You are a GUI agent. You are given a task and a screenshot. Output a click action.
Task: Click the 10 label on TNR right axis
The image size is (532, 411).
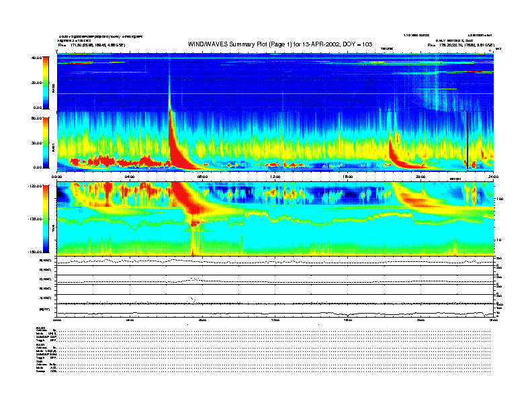click(x=498, y=240)
